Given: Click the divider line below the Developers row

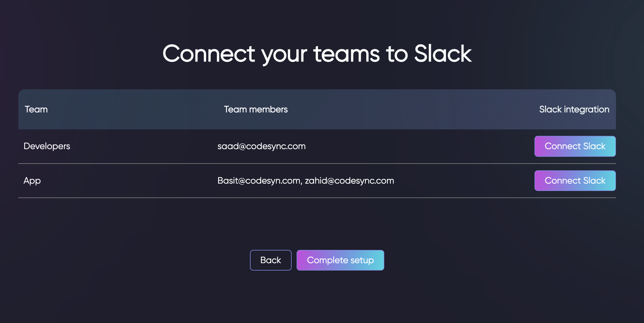Looking at the screenshot, I should [x=317, y=164].
